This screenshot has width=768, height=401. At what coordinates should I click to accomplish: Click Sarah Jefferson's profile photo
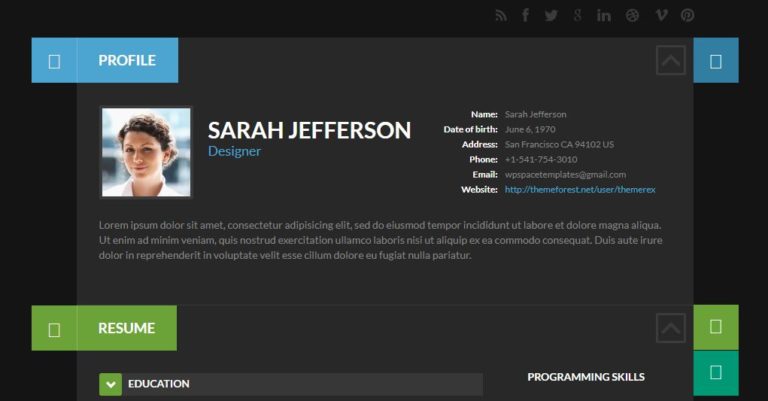tap(146, 152)
